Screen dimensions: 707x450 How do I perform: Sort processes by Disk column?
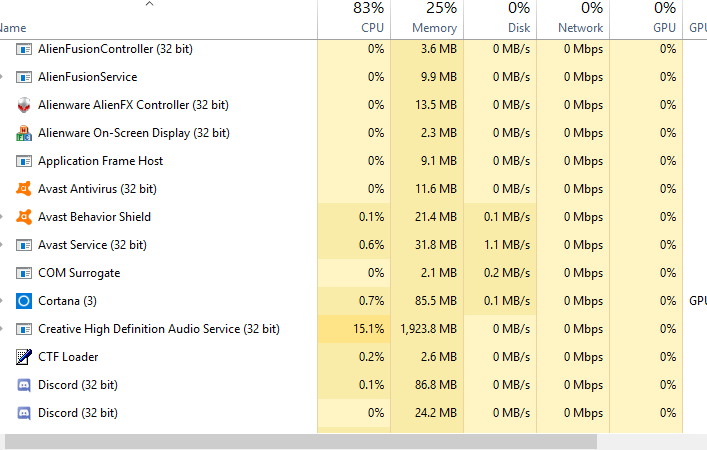[500, 19]
